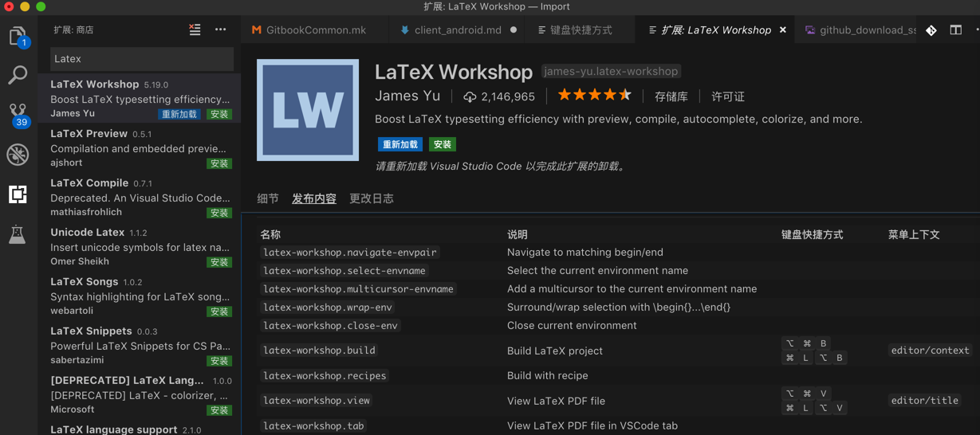Open the extensions more actions ellipsis
This screenshot has width=980, height=435.
[221, 29]
